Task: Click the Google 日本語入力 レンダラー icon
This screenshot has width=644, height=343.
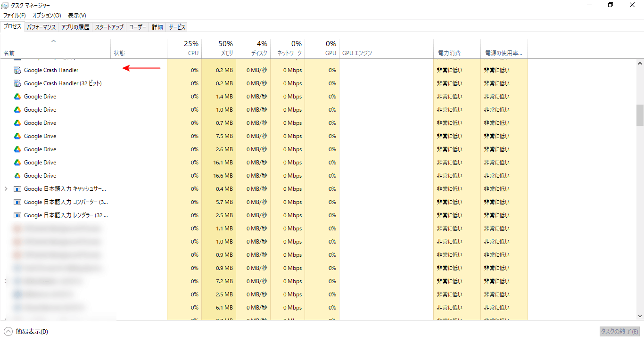Action: pos(17,215)
